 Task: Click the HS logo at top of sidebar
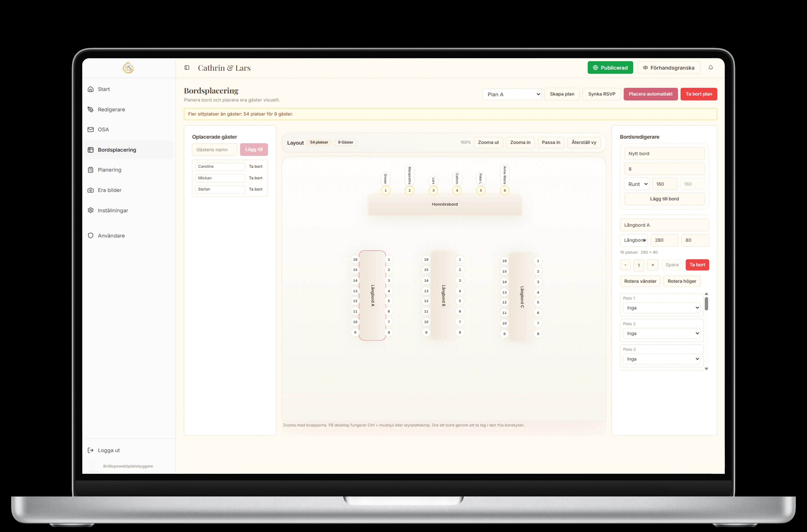click(x=128, y=68)
